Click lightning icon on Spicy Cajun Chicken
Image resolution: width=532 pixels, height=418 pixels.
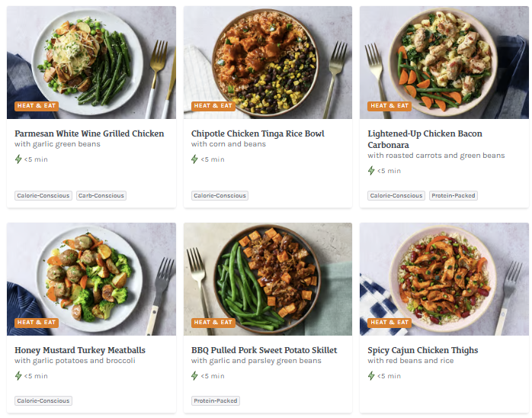point(372,376)
